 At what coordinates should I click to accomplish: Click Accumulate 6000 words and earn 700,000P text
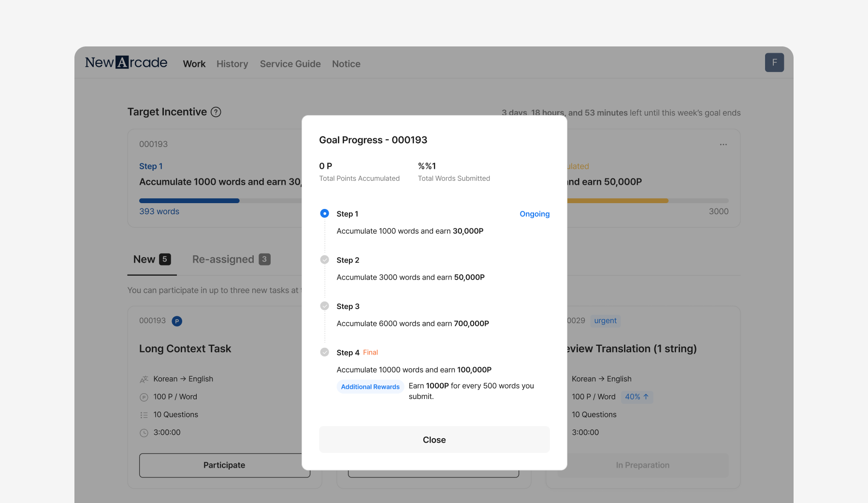point(413,324)
